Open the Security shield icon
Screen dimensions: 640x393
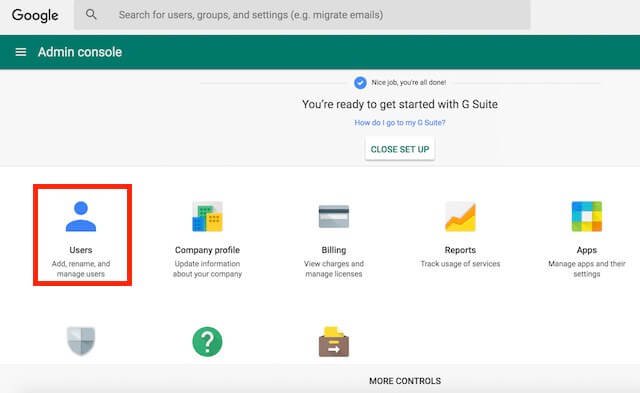pyautogui.click(x=81, y=341)
